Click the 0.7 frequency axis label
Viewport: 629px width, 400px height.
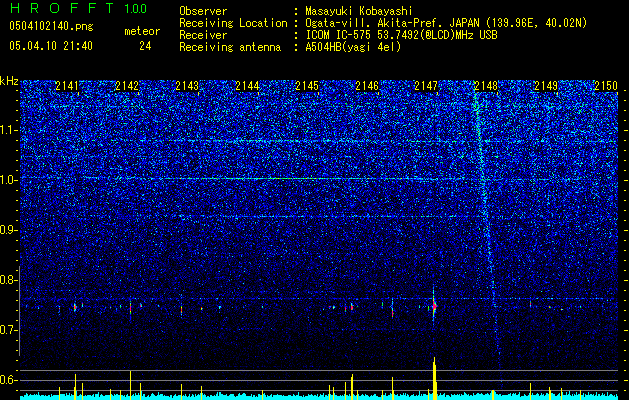(8, 330)
